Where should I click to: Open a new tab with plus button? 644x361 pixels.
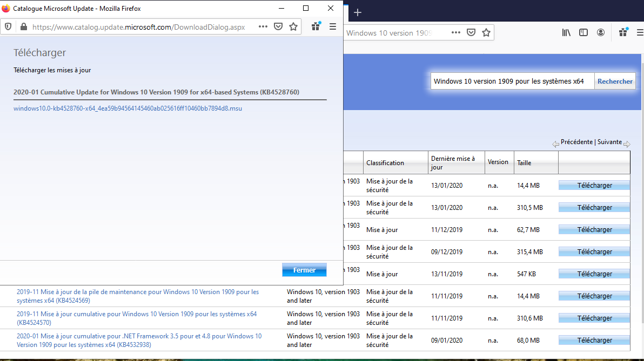[358, 12]
